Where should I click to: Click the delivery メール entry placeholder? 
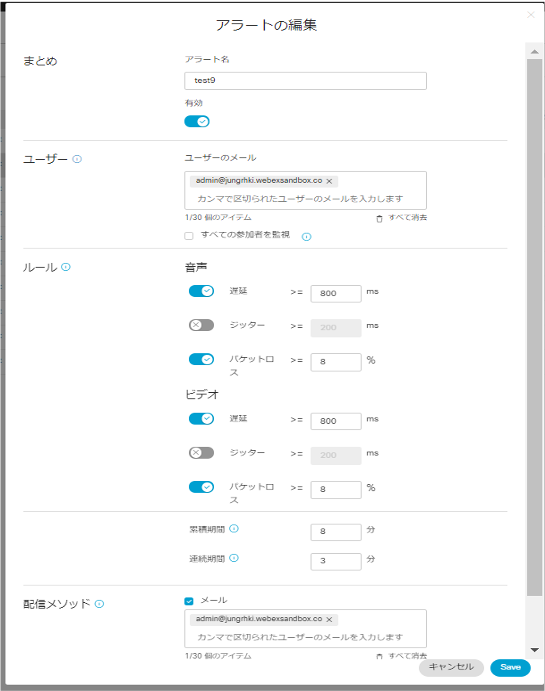(300, 637)
